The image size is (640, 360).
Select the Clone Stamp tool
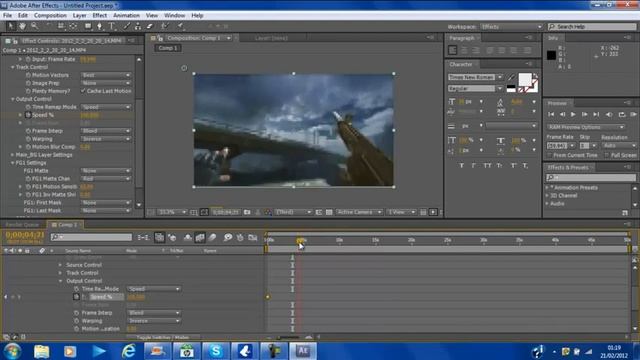coord(138,26)
